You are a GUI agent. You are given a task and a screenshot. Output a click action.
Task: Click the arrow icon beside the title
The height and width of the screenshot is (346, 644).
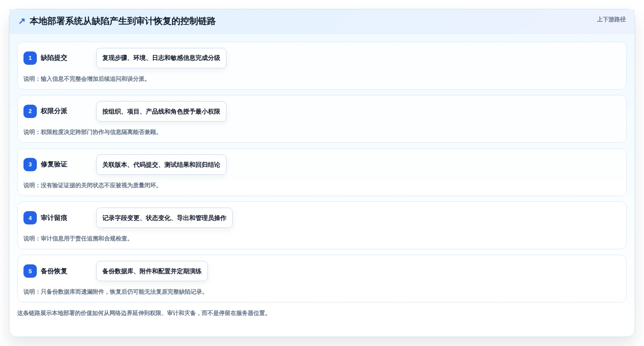pos(22,21)
